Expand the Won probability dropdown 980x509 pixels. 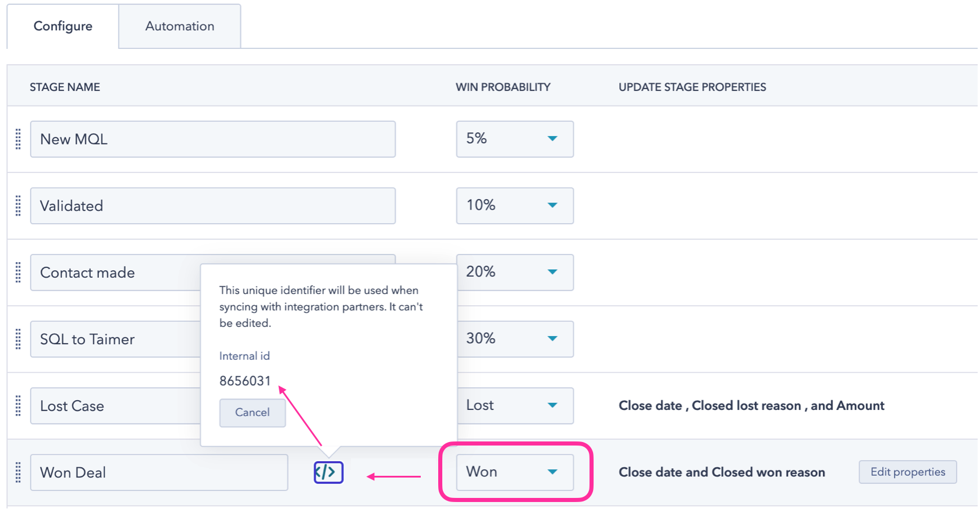514,472
